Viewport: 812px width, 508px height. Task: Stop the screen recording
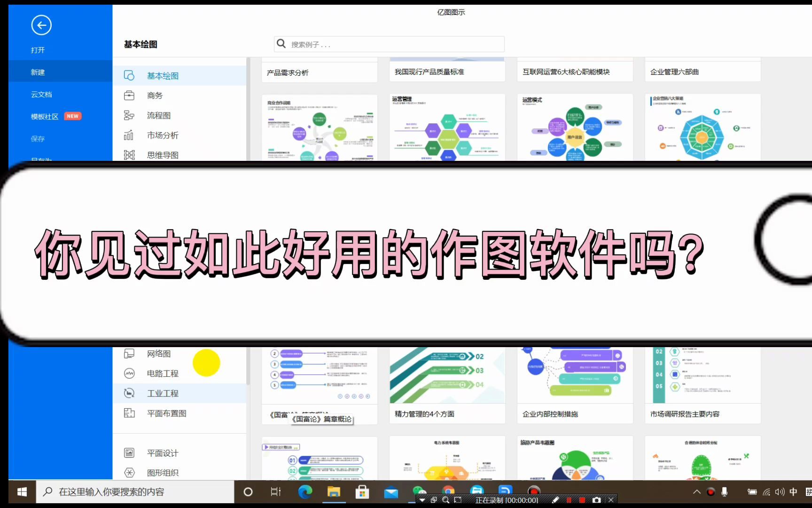click(x=582, y=500)
